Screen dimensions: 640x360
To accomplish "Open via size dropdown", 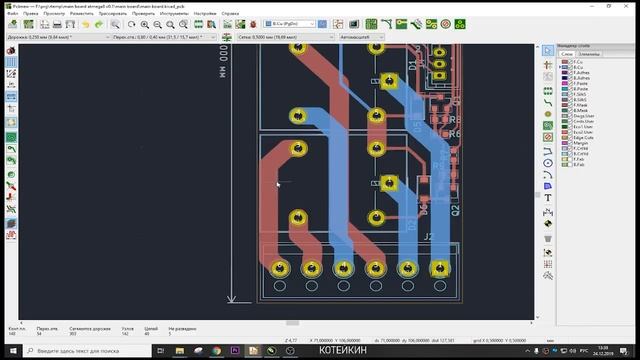I will click(164, 37).
